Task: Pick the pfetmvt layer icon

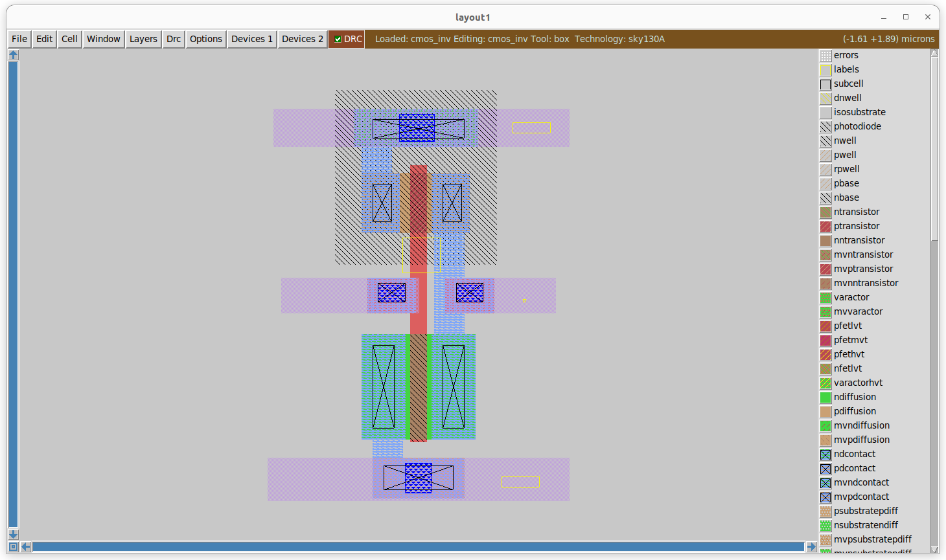Action: tap(825, 341)
